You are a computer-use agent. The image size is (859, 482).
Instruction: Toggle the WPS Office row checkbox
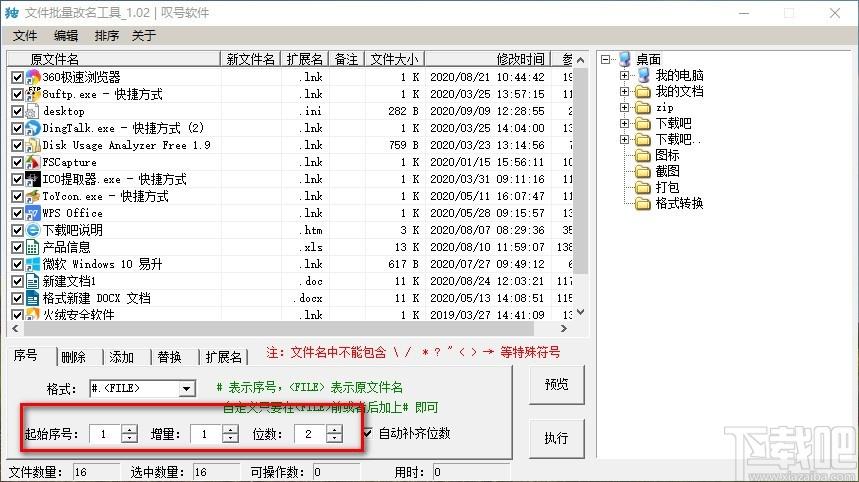(x=17, y=213)
